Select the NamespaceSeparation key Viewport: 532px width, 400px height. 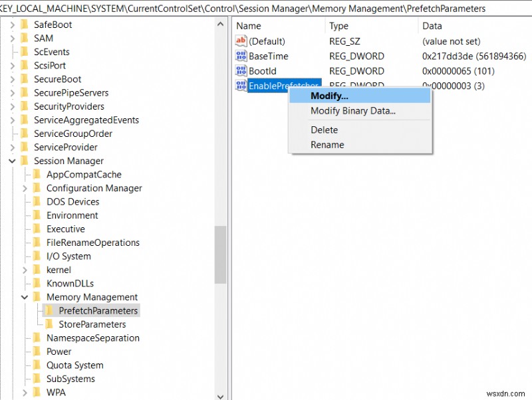tap(93, 338)
